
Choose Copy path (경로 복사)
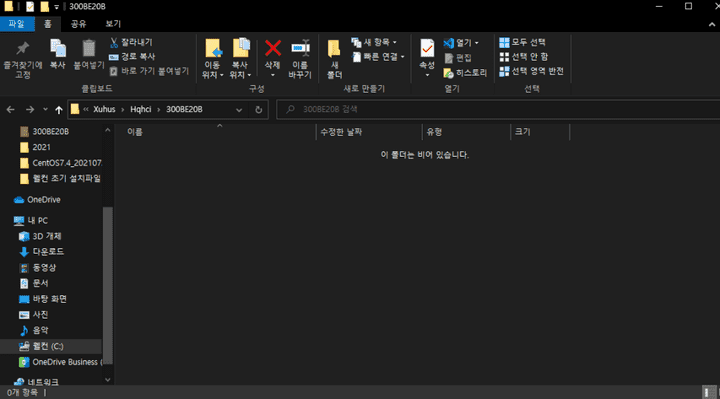click(132, 56)
